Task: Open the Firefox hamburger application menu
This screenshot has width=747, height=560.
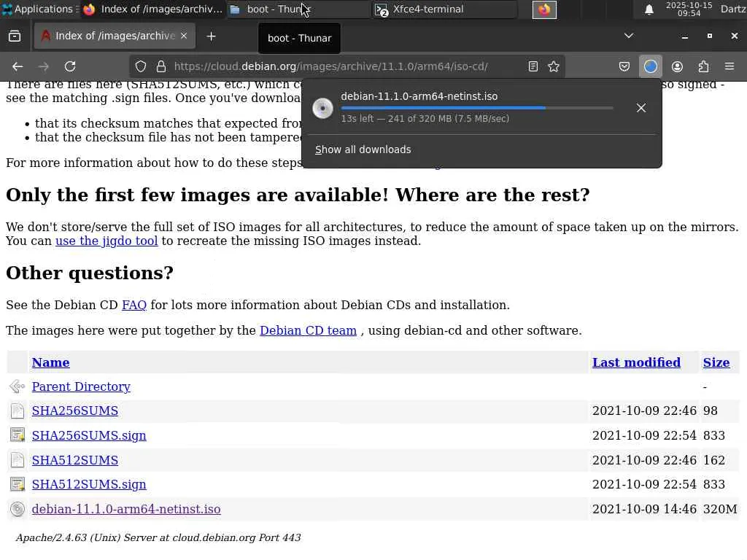Action: point(729,66)
